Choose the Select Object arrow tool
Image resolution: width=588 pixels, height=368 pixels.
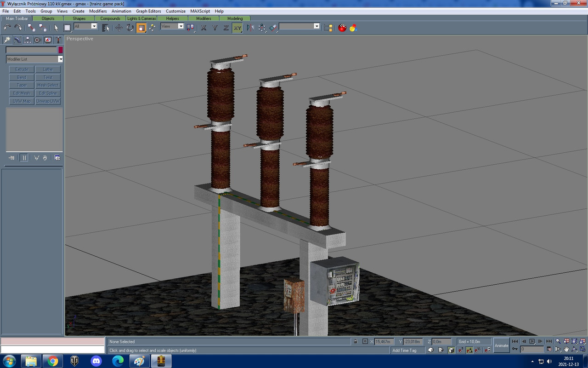click(x=56, y=28)
